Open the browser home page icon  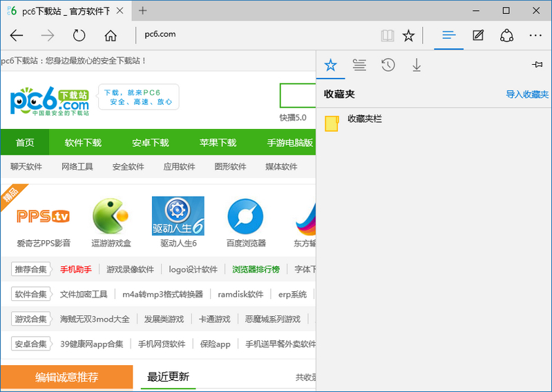(111, 35)
